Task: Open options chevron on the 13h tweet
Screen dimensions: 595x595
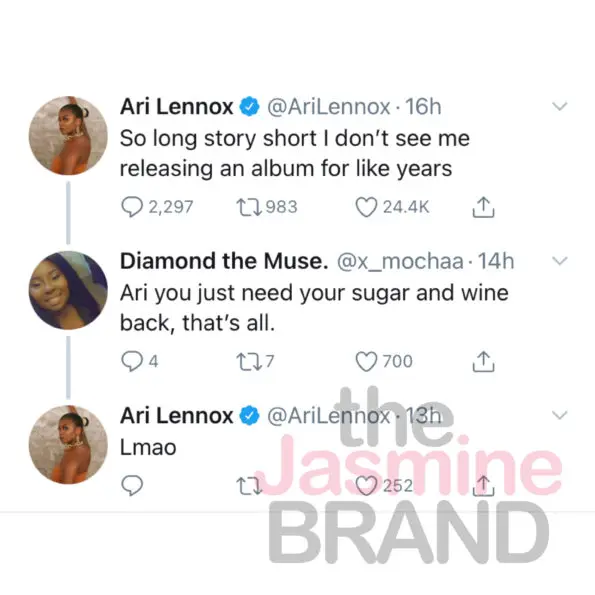Action: click(559, 415)
